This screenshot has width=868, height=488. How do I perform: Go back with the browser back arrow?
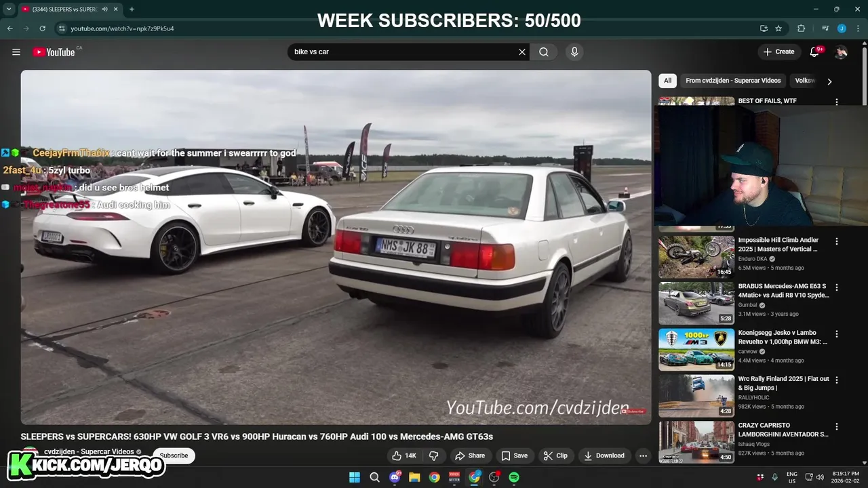point(9,28)
